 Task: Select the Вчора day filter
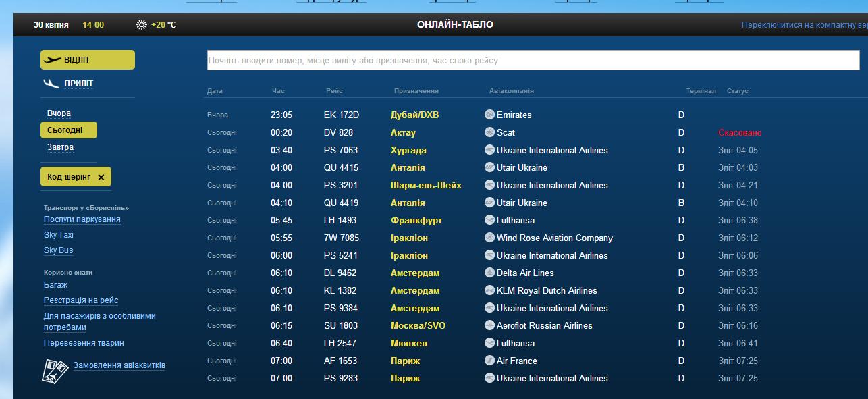[x=59, y=113]
